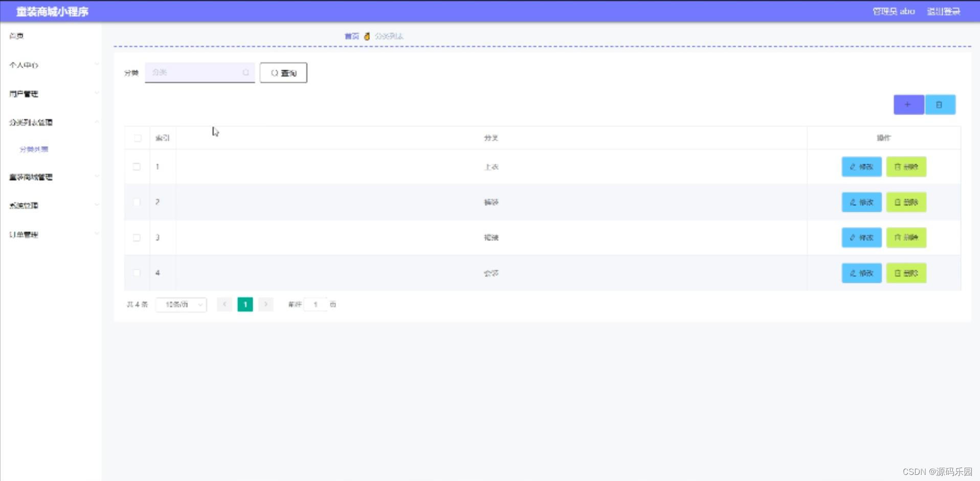Viewport: 980px width, 481px height.
Task: Click the purple plus add button
Action: point(908,104)
